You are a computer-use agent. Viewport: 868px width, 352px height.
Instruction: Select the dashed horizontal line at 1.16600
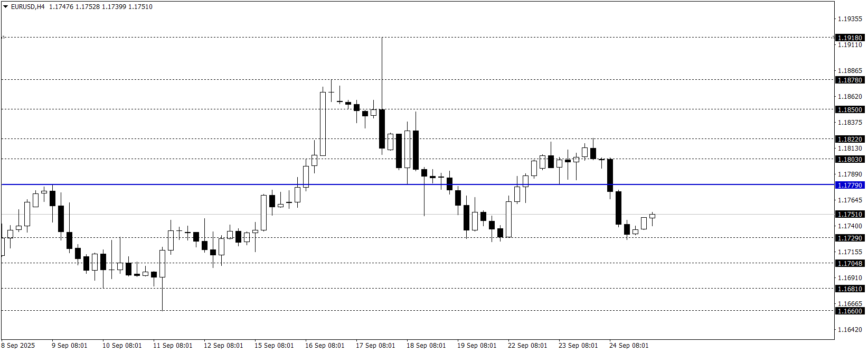tap(418, 311)
